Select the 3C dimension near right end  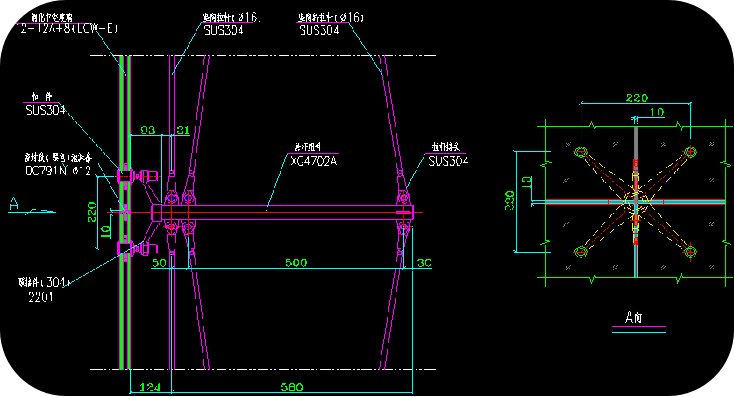[424, 262]
